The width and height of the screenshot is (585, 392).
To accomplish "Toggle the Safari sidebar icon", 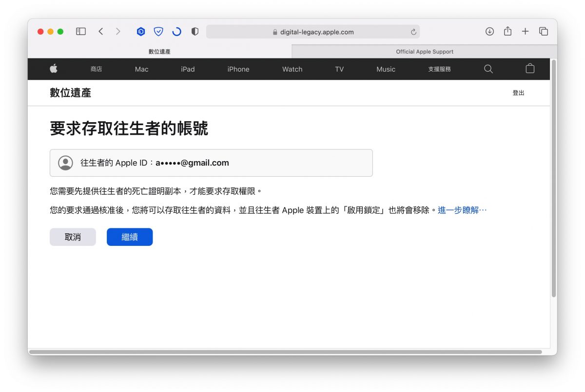I will pyautogui.click(x=81, y=32).
